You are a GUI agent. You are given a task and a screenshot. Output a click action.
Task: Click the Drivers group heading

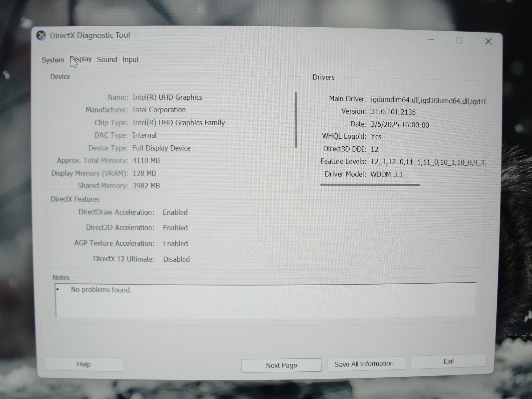(324, 77)
